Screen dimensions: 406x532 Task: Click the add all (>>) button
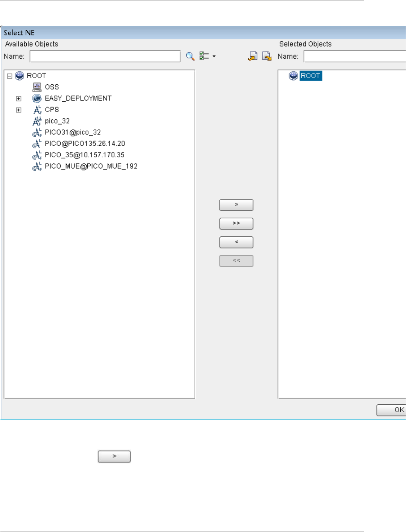[236, 224]
